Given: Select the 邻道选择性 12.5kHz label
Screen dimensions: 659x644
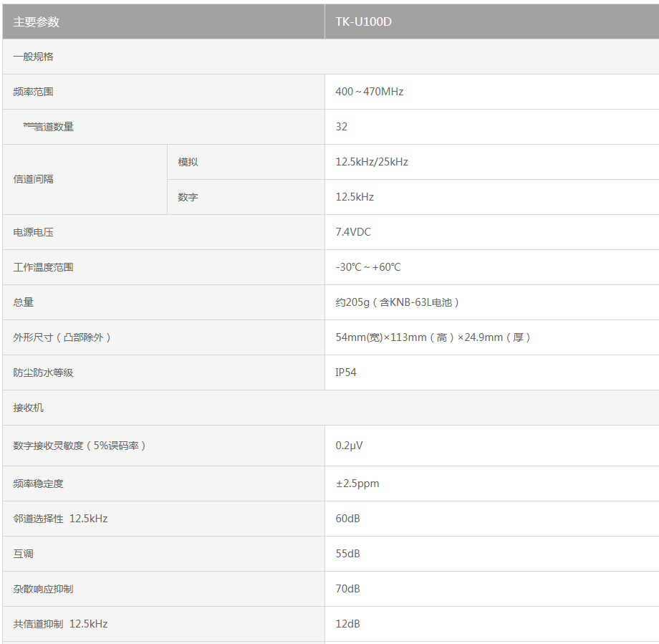Looking at the screenshot, I should (x=60, y=519).
